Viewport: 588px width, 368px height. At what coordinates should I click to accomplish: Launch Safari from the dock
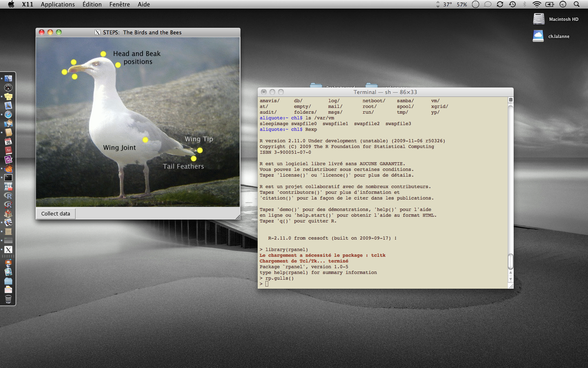point(8,114)
